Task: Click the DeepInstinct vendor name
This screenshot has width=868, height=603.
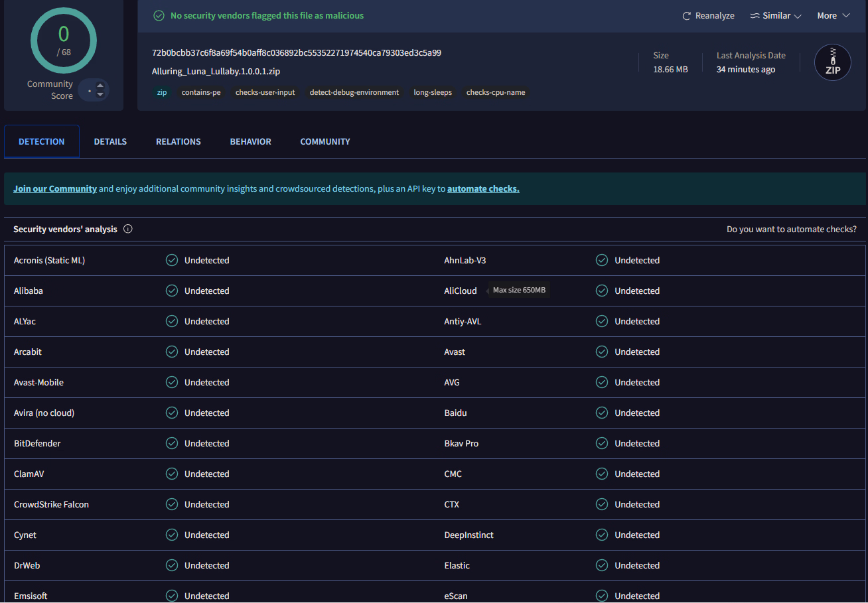Action: pos(469,535)
